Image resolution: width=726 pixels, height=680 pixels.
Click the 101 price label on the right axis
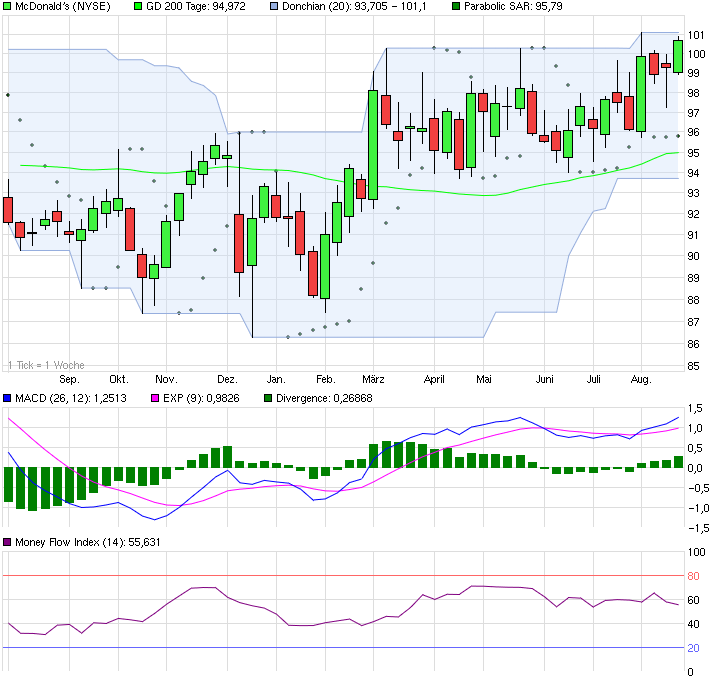(x=696, y=34)
